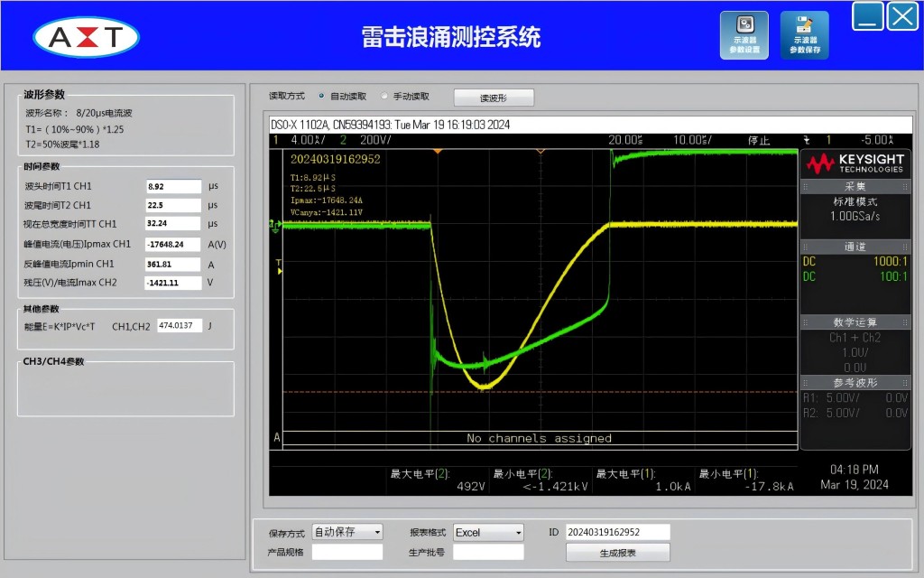Click the Keysight Technologies logo
Viewport: 924px width, 578px height.
coord(854,163)
